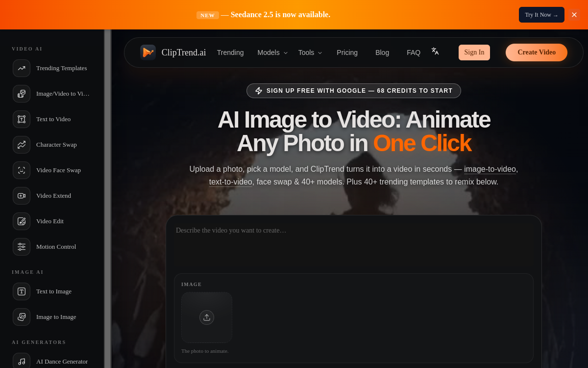Click the image upload thumbnail box
The image size is (588, 368).
tap(207, 317)
